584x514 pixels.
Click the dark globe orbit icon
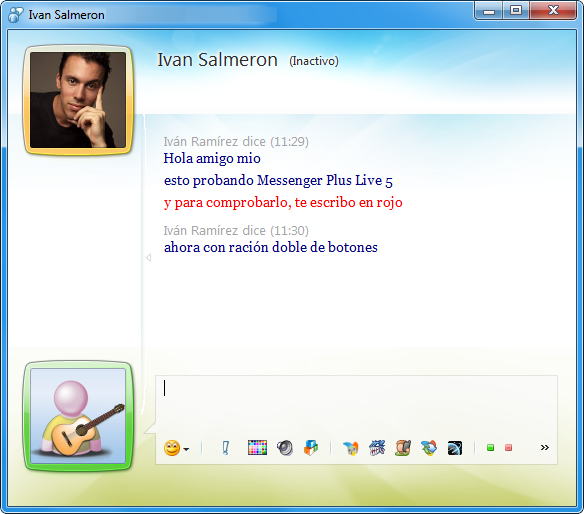pyautogui.click(x=455, y=448)
